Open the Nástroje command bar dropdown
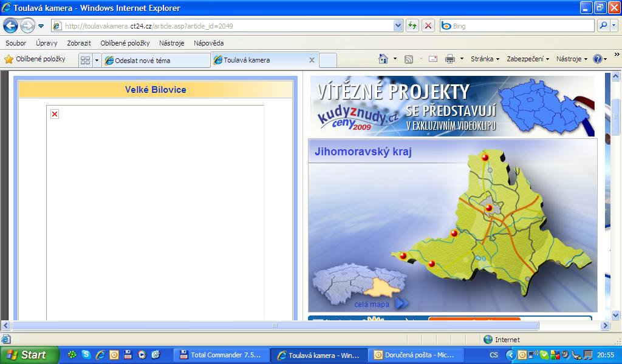Viewport: 622px width, 364px height. click(x=572, y=59)
